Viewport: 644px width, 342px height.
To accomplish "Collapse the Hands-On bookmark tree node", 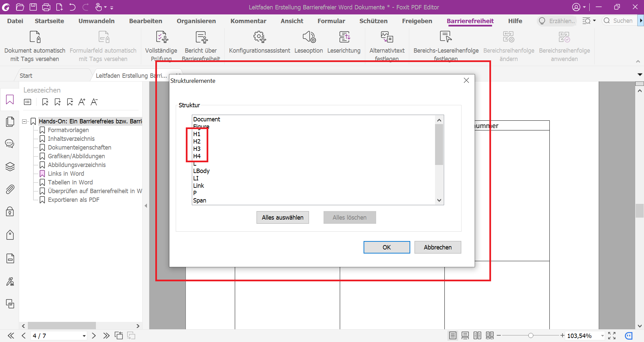I will pyautogui.click(x=24, y=121).
